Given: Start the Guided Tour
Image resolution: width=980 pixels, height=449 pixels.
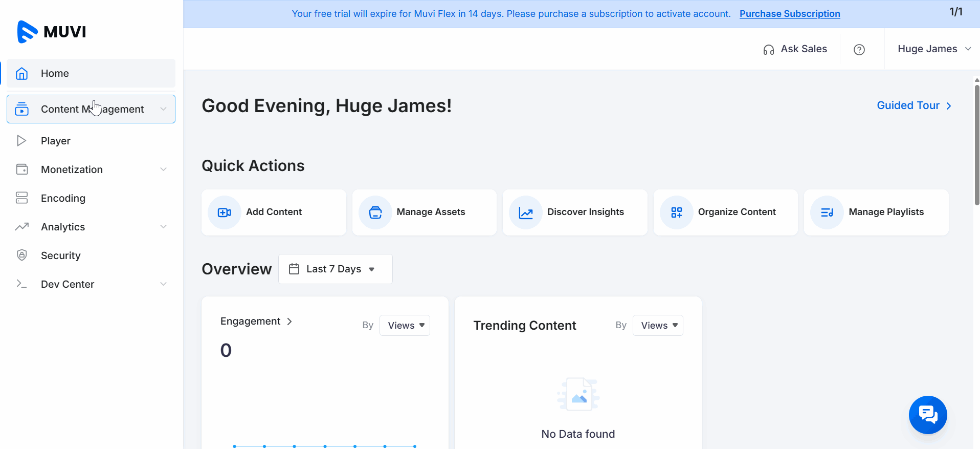Looking at the screenshot, I should (914, 105).
